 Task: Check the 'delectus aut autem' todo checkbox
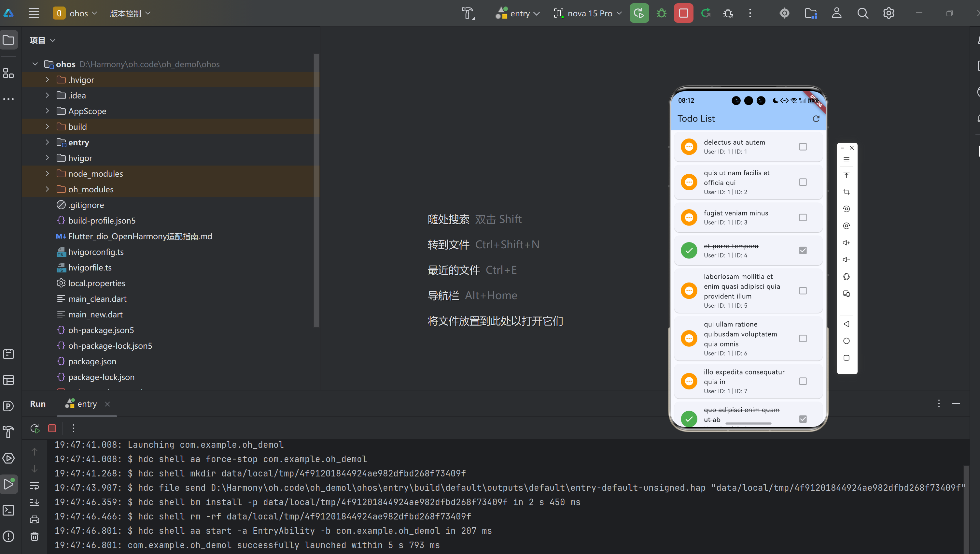(x=803, y=147)
